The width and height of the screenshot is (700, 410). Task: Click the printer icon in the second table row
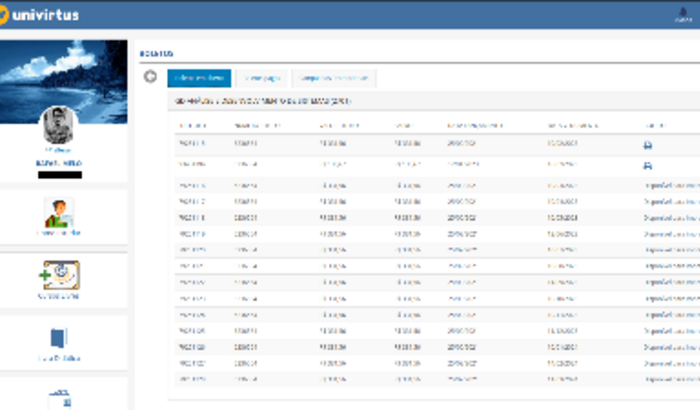tap(648, 165)
